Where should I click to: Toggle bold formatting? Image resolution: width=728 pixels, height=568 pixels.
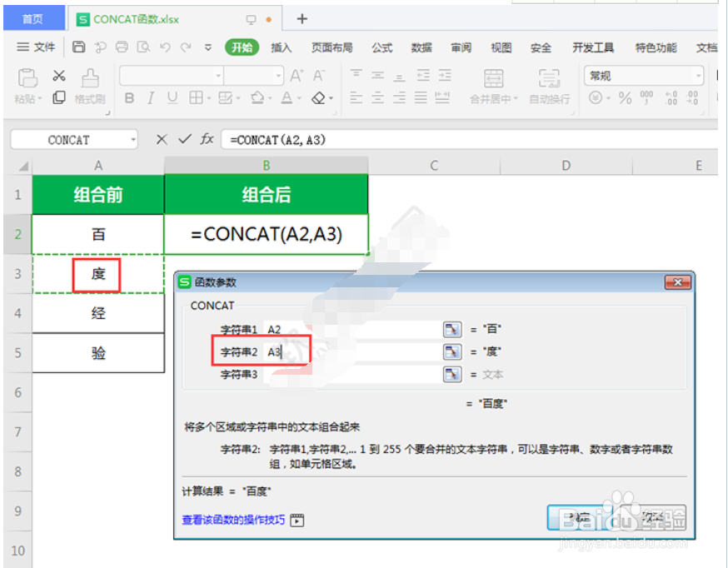[129, 97]
